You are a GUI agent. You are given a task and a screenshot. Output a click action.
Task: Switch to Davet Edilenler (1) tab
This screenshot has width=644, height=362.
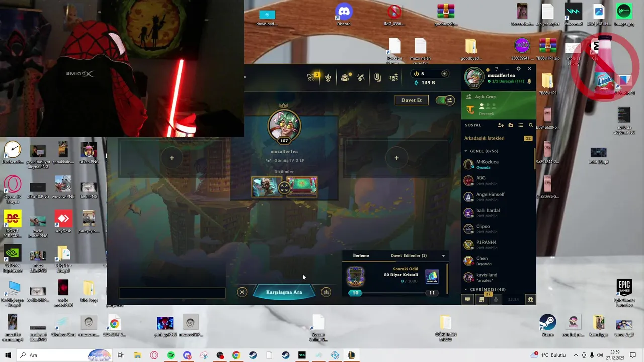pos(409,256)
